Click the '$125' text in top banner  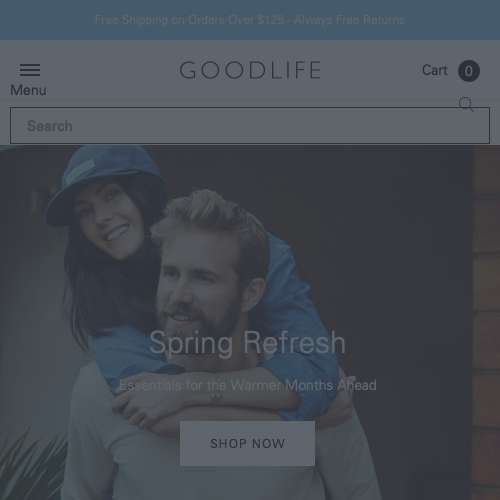pyautogui.click(x=271, y=20)
